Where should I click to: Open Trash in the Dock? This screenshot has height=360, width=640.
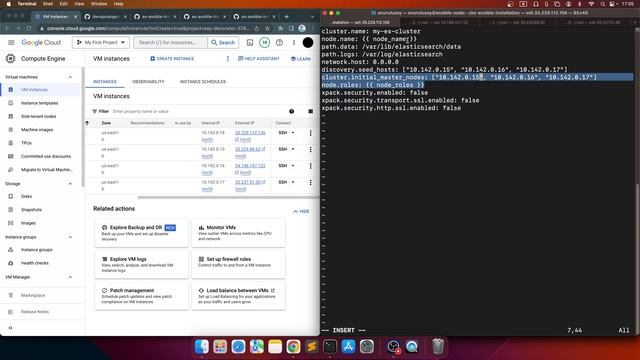coord(438,347)
